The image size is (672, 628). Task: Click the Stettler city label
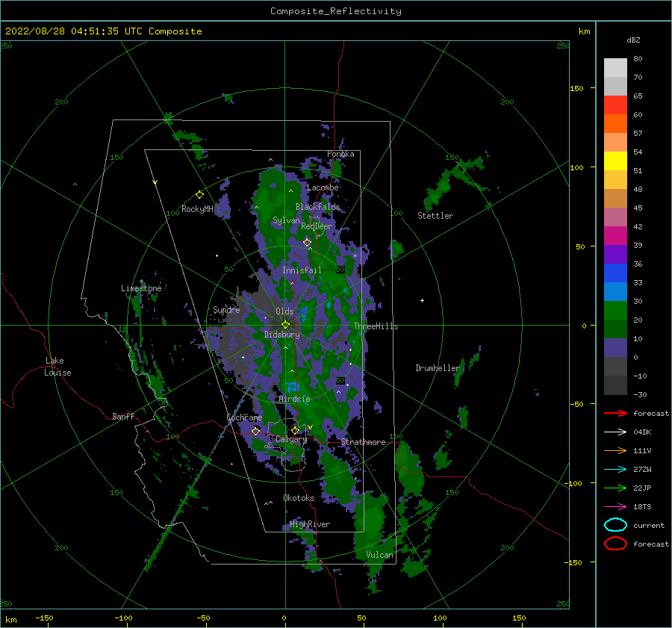point(435,216)
